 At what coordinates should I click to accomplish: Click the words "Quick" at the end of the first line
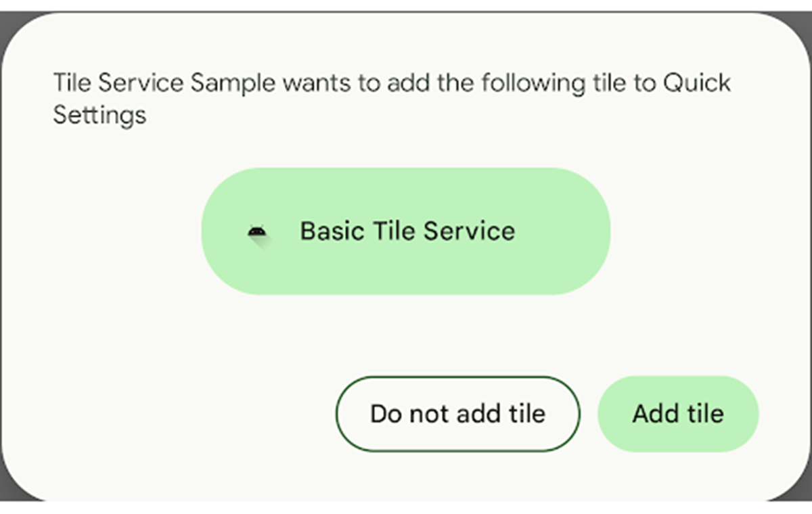coord(696,84)
